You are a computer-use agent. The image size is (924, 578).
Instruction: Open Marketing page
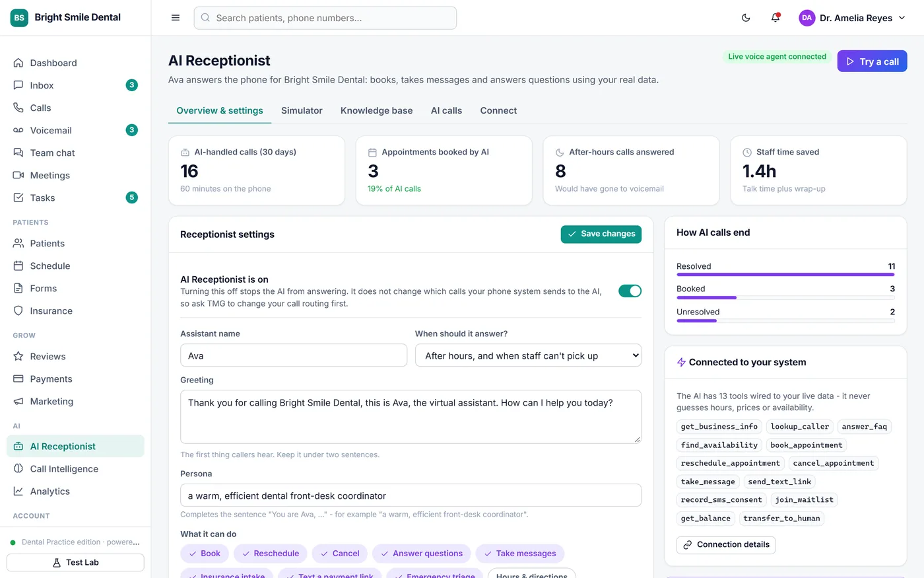75,401
